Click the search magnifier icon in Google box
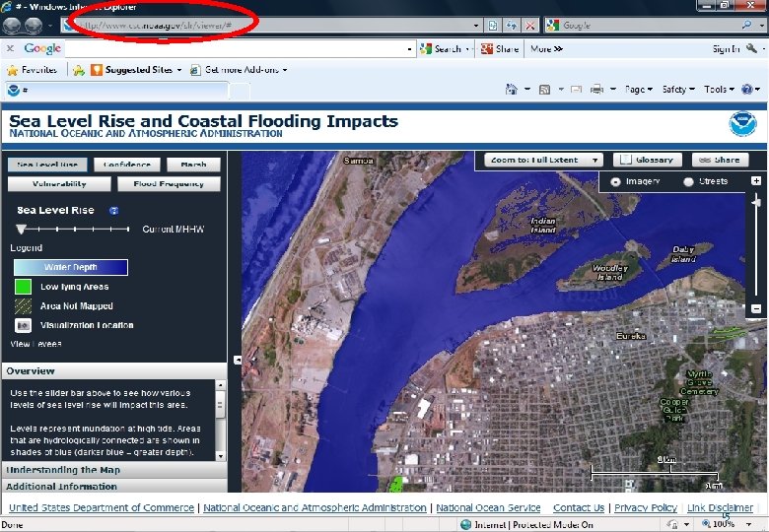Image resolution: width=769 pixels, height=532 pixels. click(x=747, y=25)
